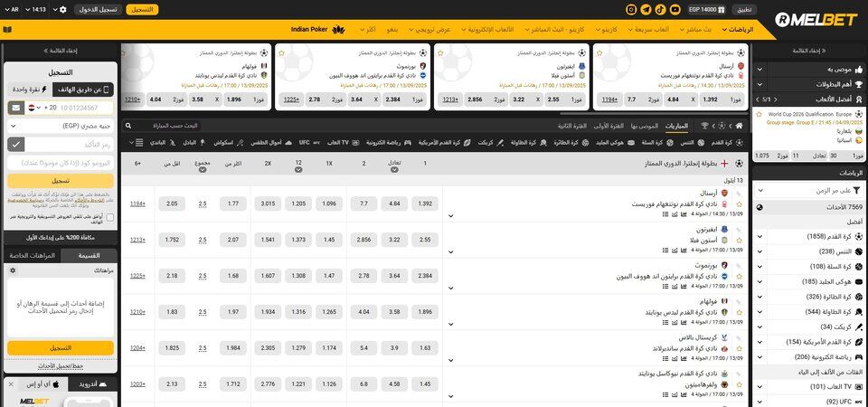Viewport: 868px width, 407px height.
Task: Open the currency جنيه مصري (EGP) dropdown
Action: 61,127
